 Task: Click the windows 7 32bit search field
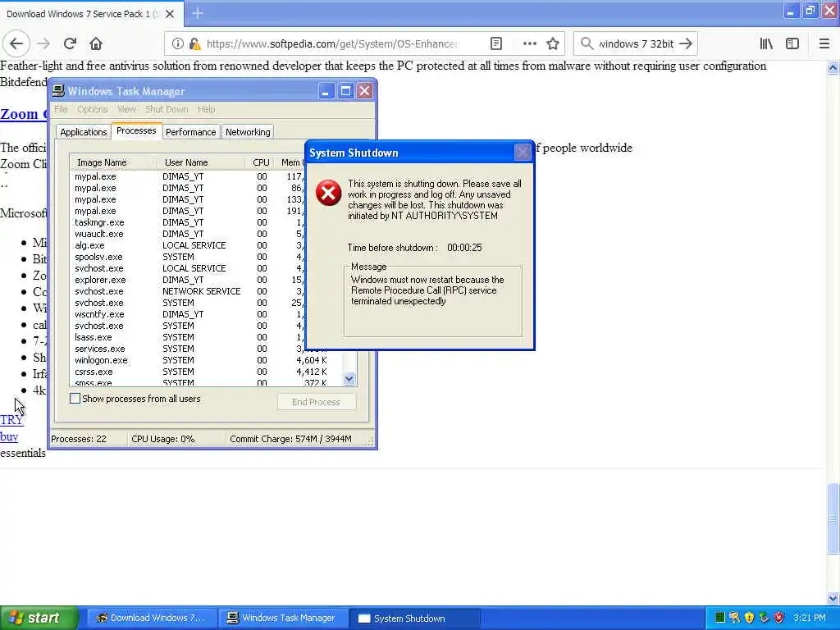click(x=636, y=44)
